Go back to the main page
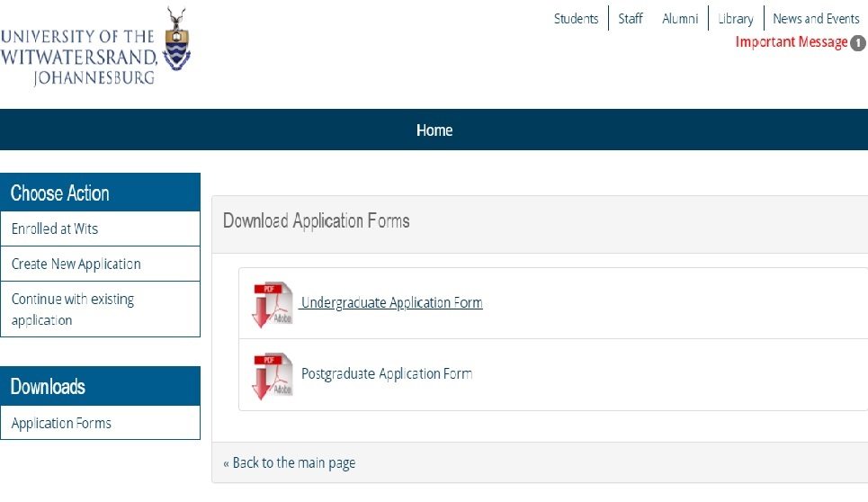Screen dimensions: 868x502 289,462
